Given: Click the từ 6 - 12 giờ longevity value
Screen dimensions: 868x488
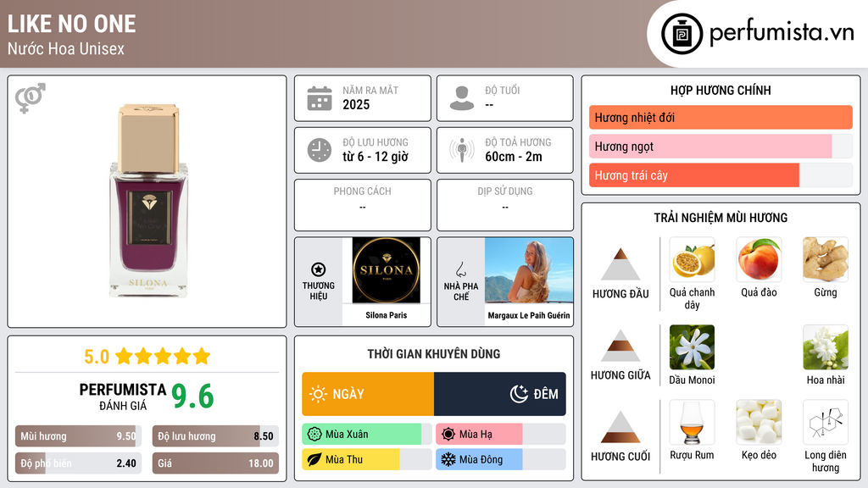Looking at the screenshot, I should click(376, 157).
